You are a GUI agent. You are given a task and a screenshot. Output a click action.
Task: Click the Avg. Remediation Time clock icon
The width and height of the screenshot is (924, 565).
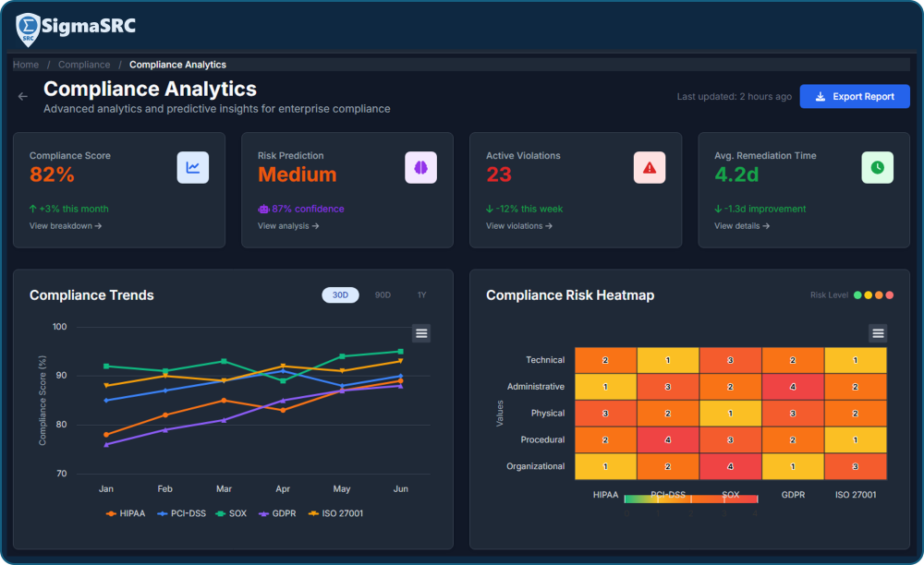click(878, 168)
